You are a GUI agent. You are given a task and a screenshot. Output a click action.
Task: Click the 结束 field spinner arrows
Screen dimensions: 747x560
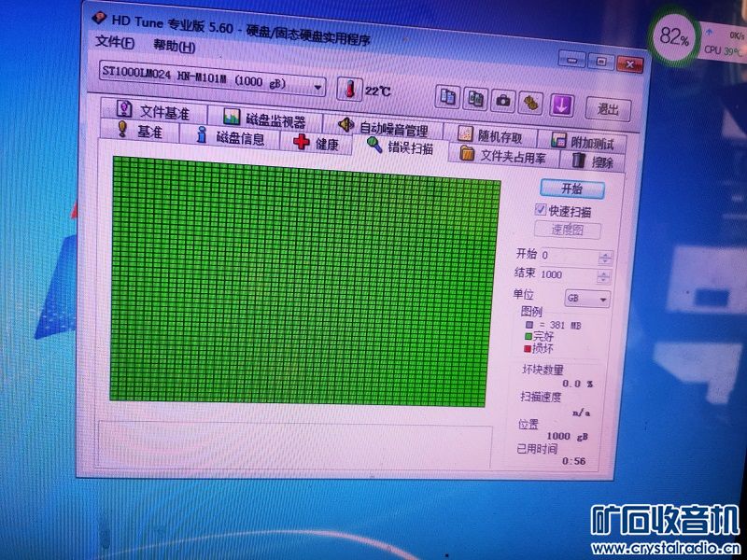tap(603, 276)
